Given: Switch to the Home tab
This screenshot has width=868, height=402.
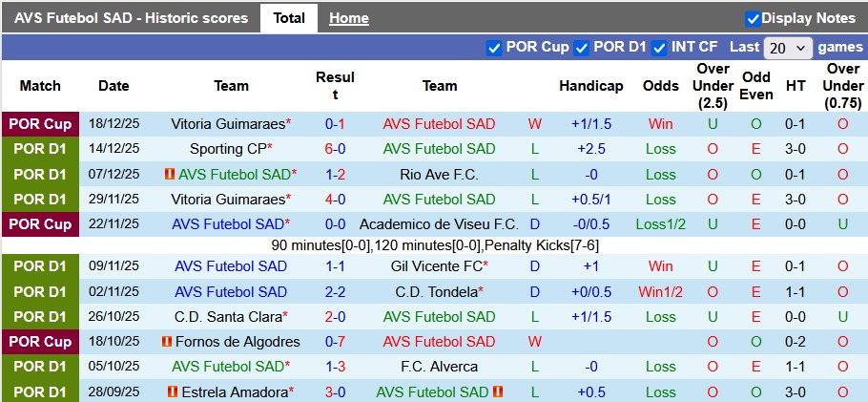Looking at the screenshot, I should coord(348,18).
